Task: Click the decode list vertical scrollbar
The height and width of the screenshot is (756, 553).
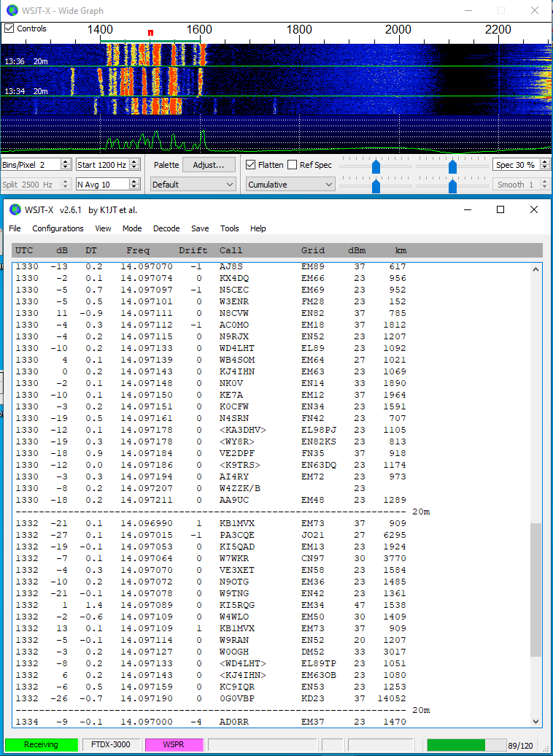Action: tap(535, 591)
